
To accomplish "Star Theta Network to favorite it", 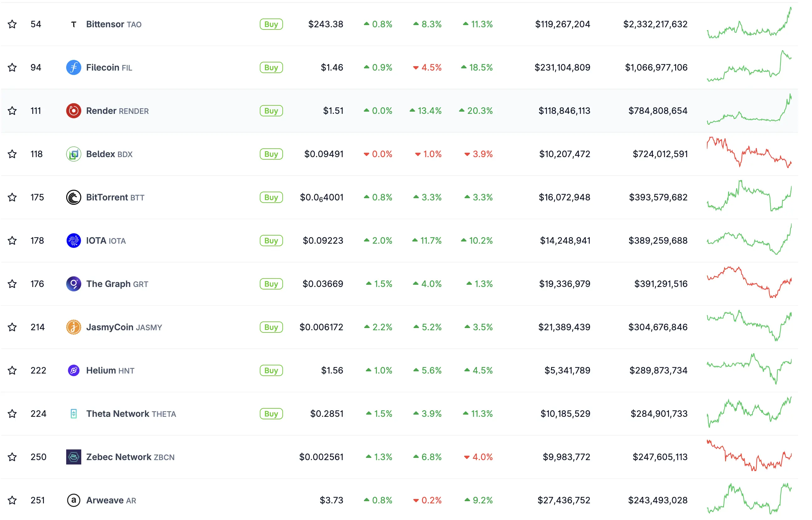I will pos(12,413).
